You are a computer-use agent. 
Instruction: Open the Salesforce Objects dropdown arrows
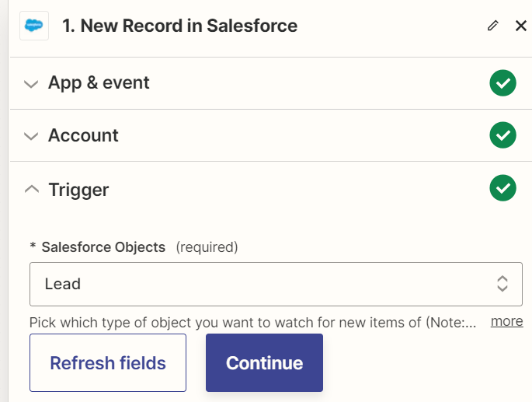pyautogui.click(x=502, y=284)
